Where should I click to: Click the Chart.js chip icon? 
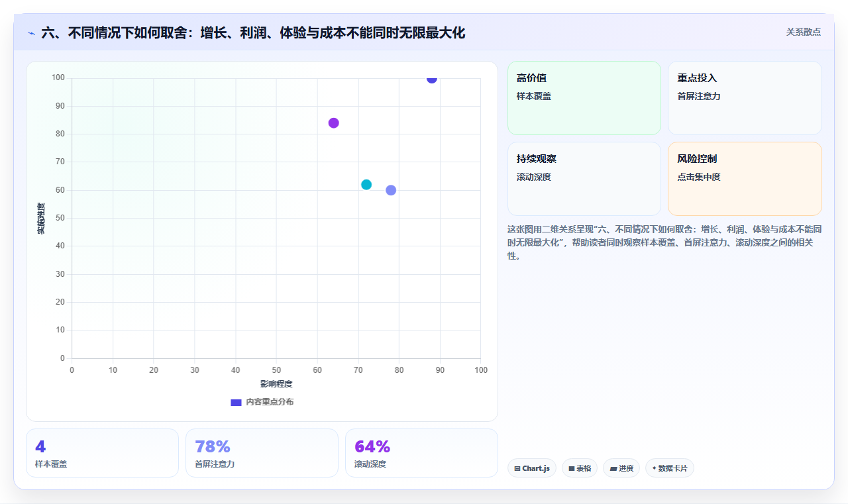click(x=517, y=469)
